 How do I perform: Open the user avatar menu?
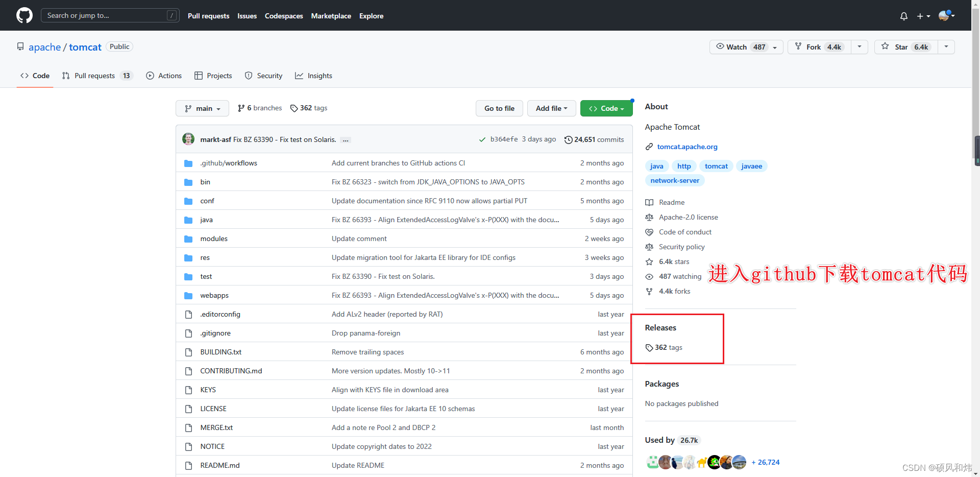[x=946, y=15]
